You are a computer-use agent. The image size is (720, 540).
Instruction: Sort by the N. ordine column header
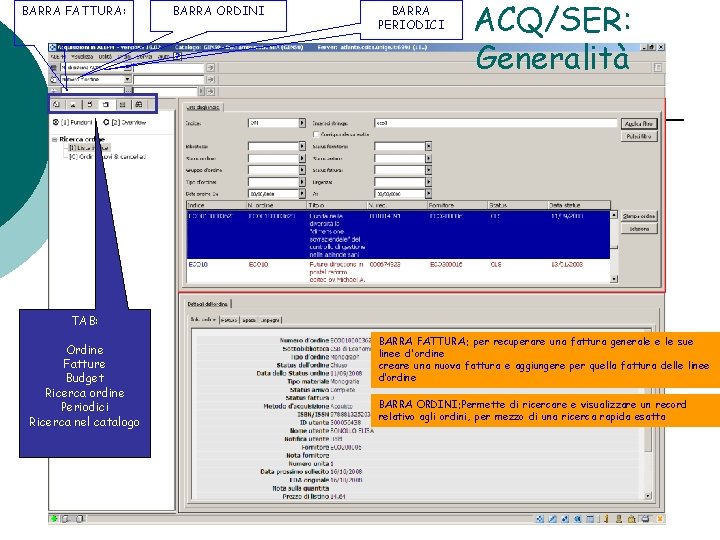(276, 205)
